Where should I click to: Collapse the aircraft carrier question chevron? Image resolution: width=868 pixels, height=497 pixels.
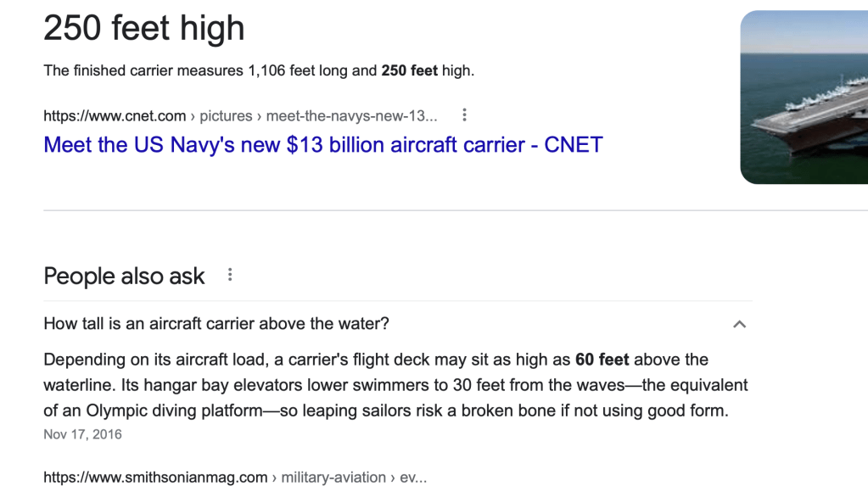point(739,324)
